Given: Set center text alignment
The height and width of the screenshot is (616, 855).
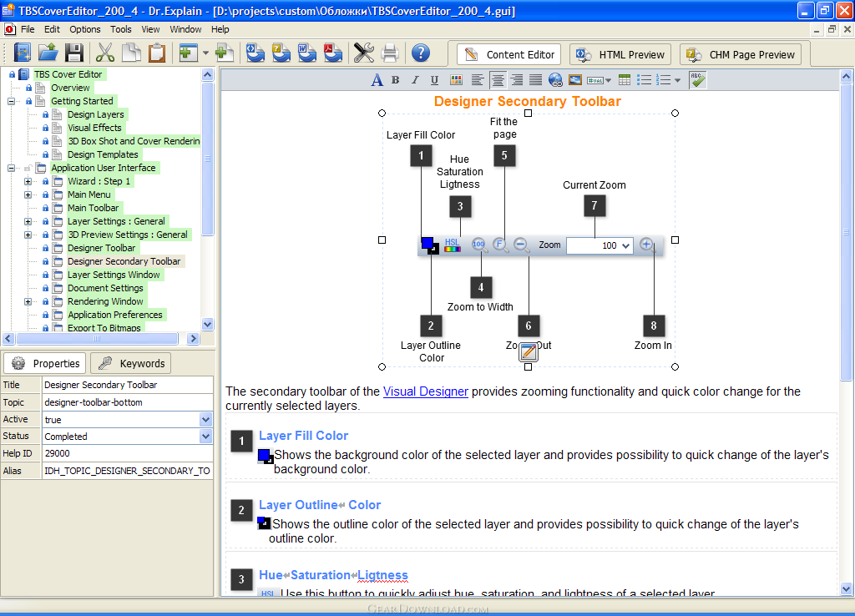Looking at the screenshot, I should click(498, 80).
